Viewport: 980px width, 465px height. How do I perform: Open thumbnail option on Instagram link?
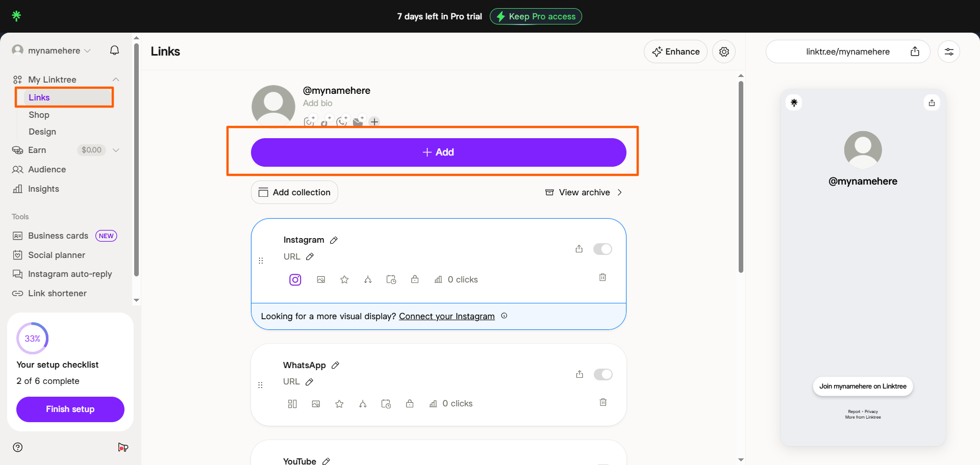pos(321,279)
